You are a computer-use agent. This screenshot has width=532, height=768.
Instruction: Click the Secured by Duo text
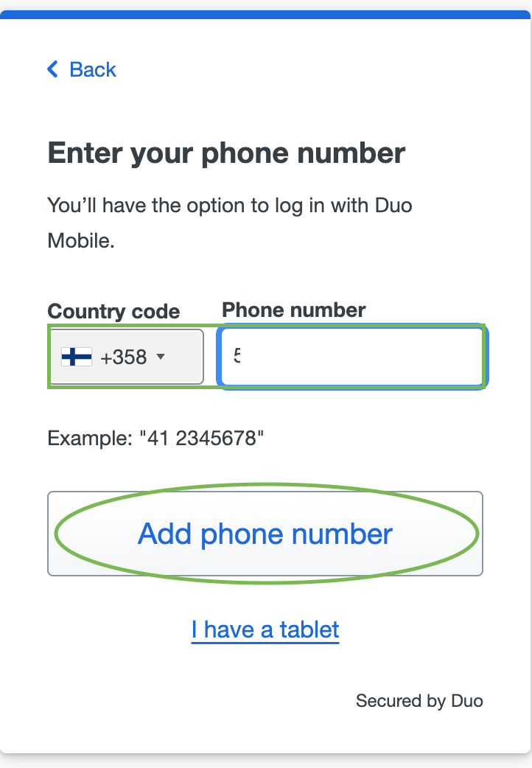(x=419, y=701)
